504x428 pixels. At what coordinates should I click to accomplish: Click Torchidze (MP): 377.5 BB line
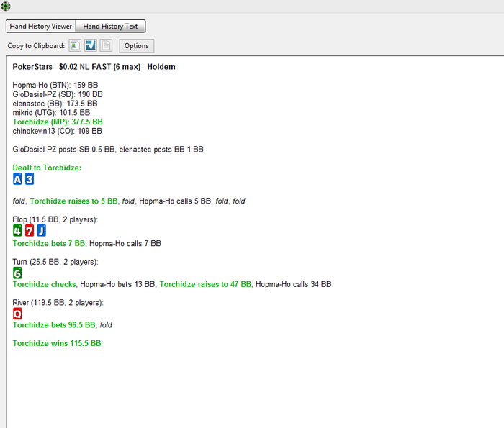58,122
